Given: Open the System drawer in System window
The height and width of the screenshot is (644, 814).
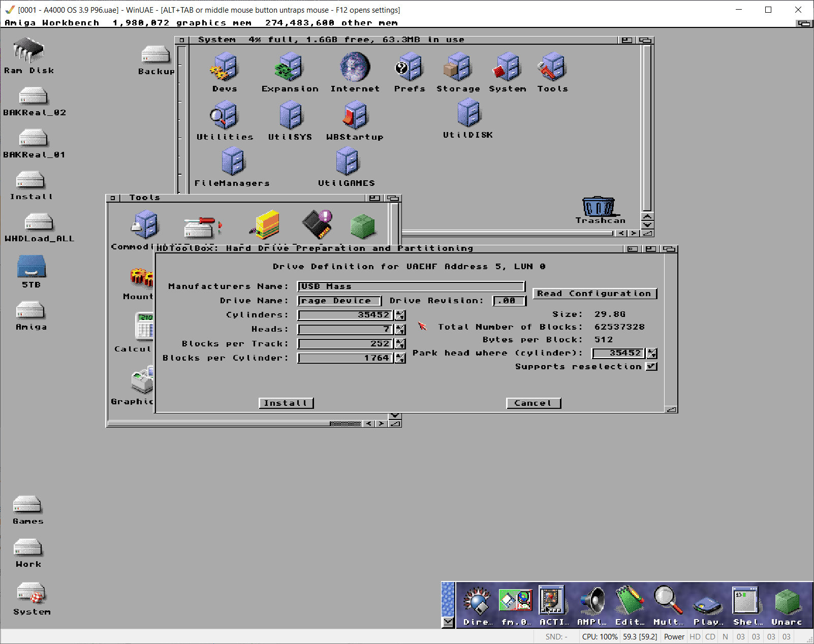Looking at the screenshot, I should pyautogui.click(x=507, y=67).
